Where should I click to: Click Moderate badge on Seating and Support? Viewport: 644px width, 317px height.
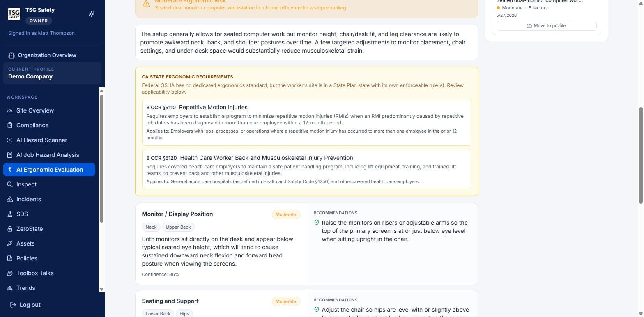pos(286,301)
